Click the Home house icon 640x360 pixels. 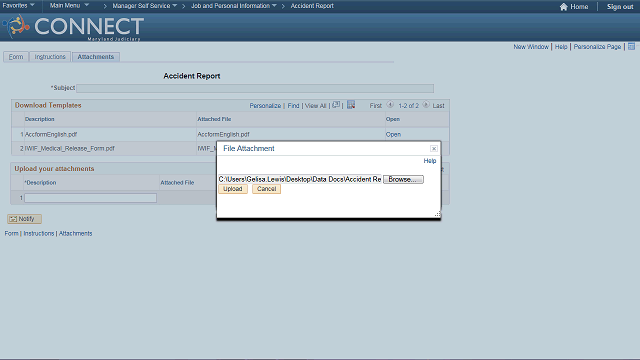(564, 7)
